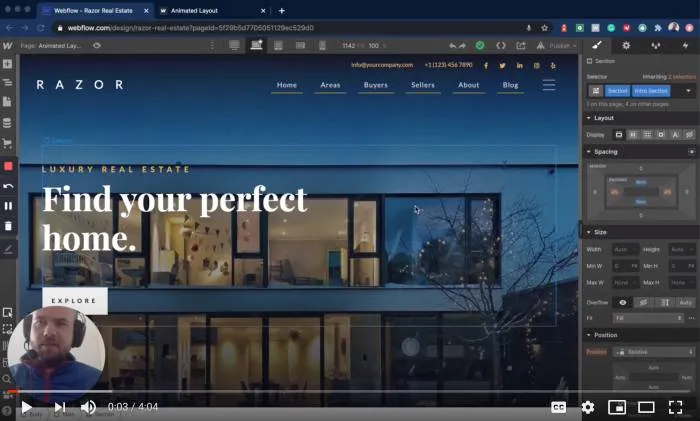Screen dimensions: 700x421
Task: Select the mobile portrait breakpoint icon
Action: (322, 46)
